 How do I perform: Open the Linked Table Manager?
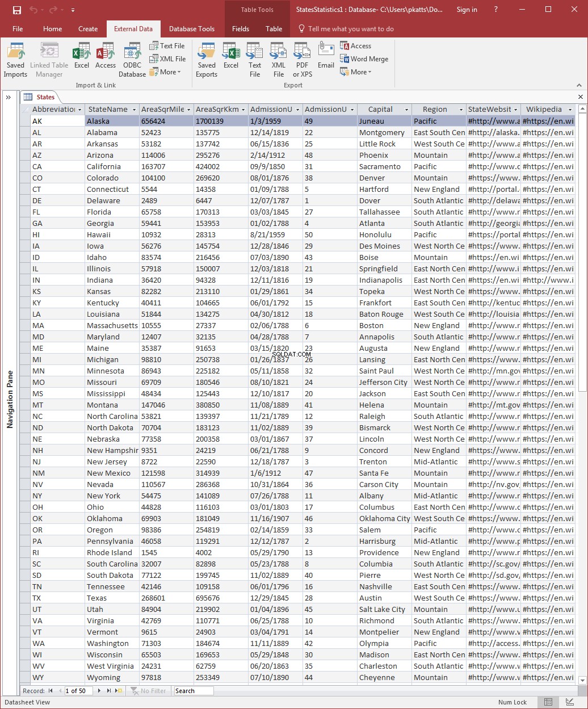tap(49, 60)
